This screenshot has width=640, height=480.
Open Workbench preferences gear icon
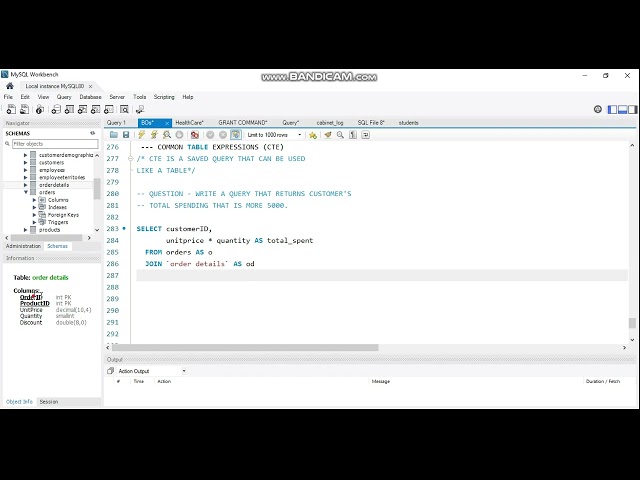tap(598, 109)
